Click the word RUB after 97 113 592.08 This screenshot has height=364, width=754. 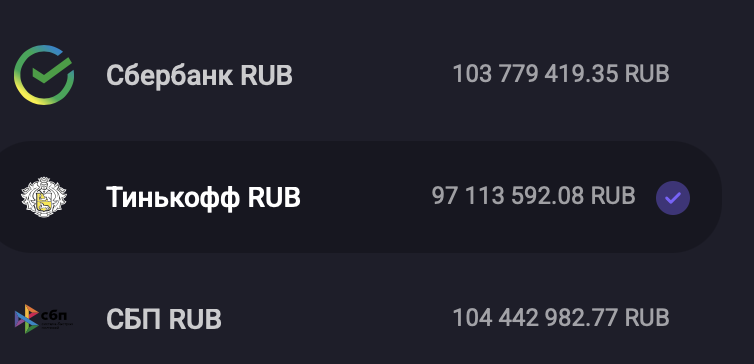point(613,196)
